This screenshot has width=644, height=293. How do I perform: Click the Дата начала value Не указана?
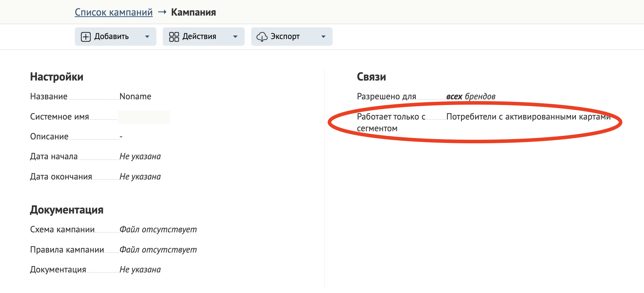140,156
